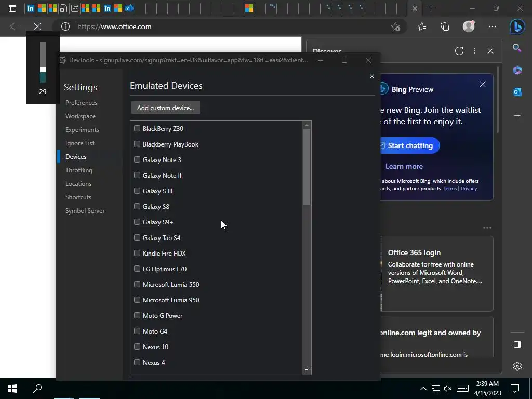Open Windows taskbar search

[x=37, y=388]
